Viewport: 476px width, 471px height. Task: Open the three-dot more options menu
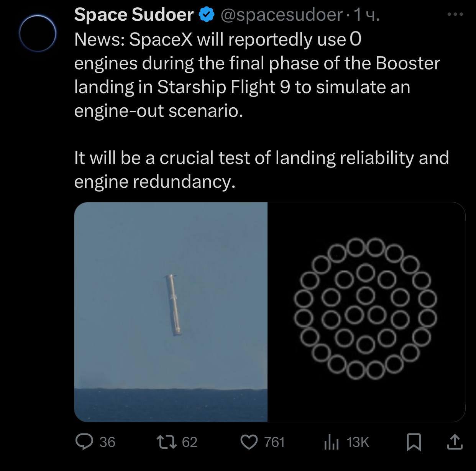click(x=455, y=15)
